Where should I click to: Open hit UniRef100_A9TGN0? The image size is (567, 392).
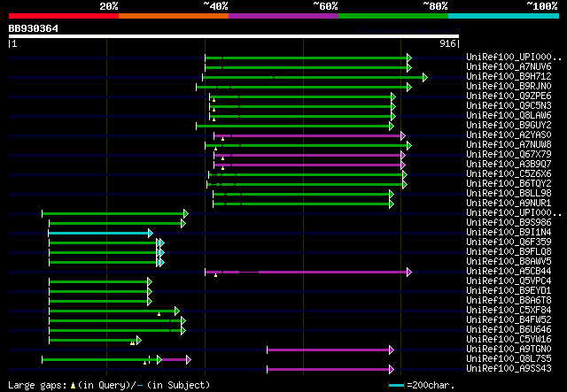click(509, 350)
